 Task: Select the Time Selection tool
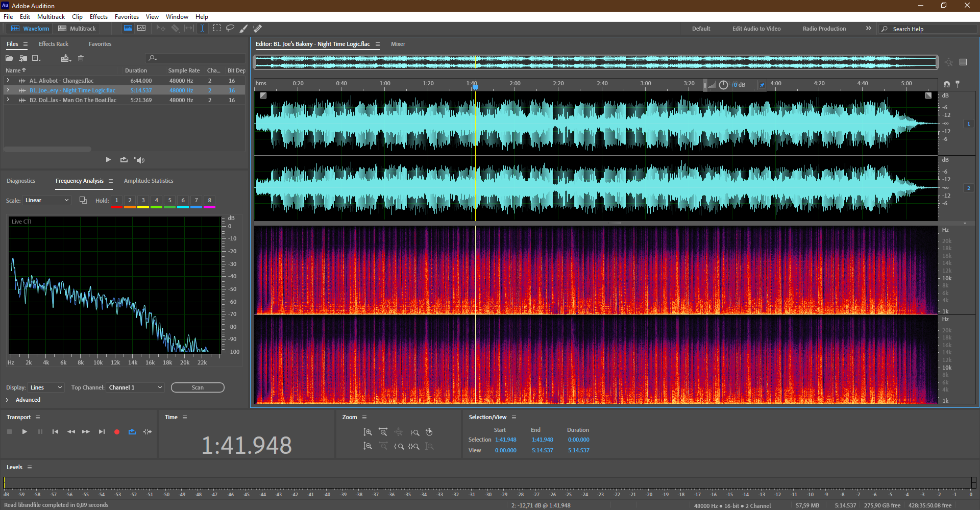tap(202, 29)
